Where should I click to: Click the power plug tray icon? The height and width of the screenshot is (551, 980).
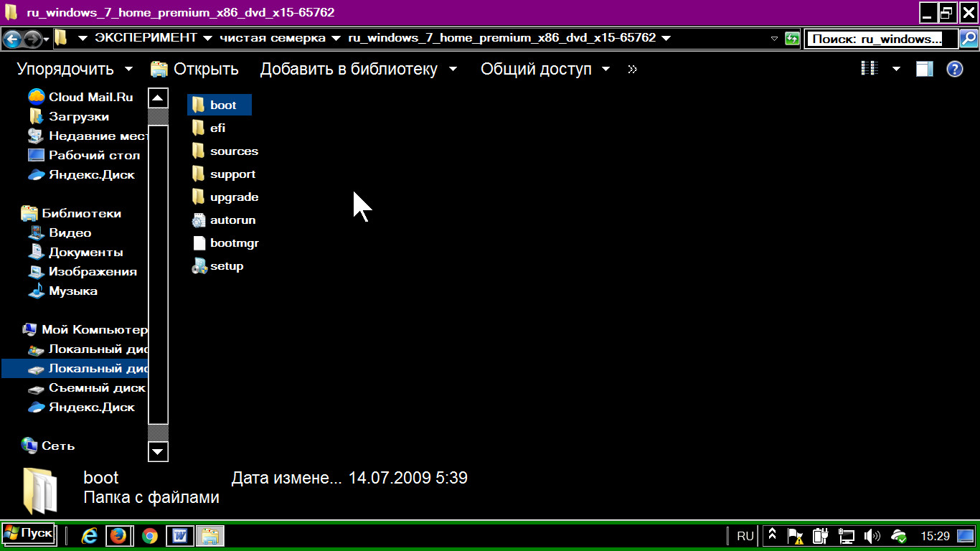(821, 536)
